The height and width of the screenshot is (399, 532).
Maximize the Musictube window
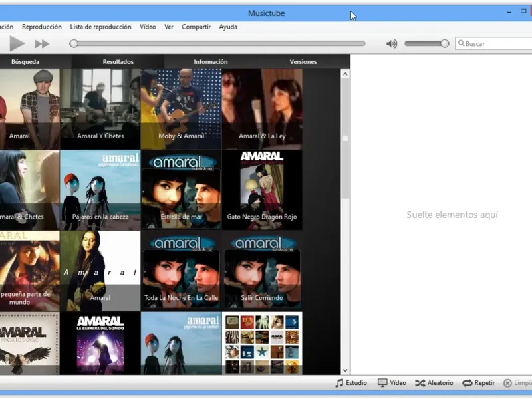tap(523, 11)
